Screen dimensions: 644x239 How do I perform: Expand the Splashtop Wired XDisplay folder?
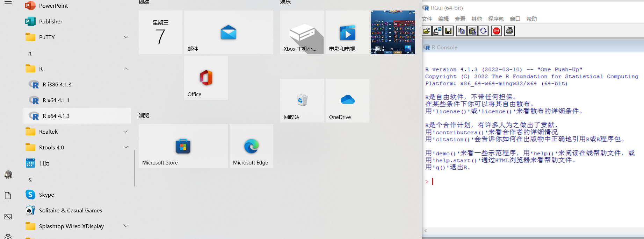pos(126,226)
